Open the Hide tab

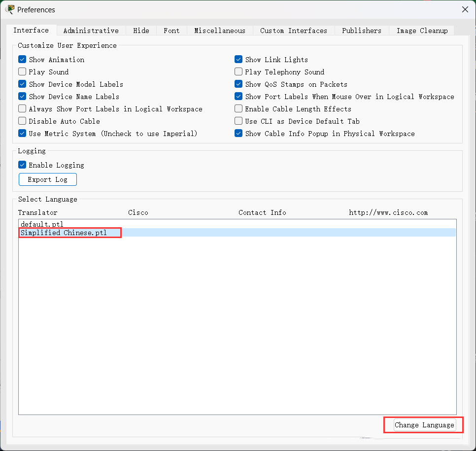click(141, 31)
